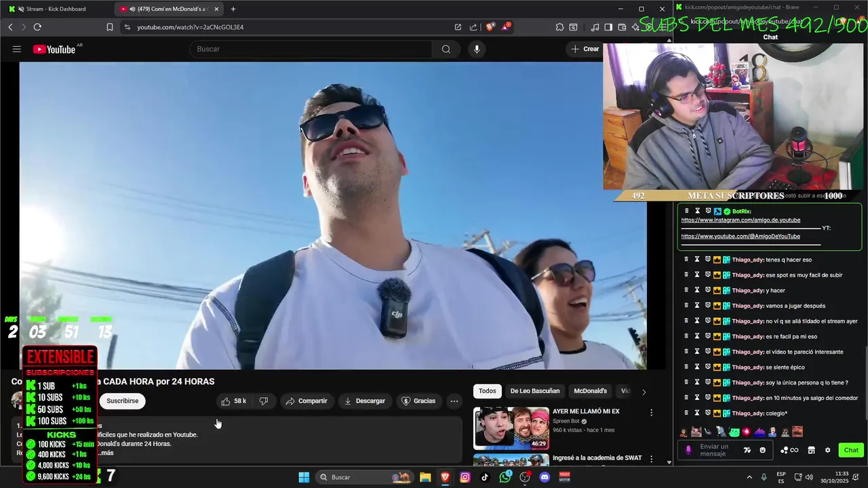Select the Todos filter chip

pyautogui.click(x=488, y=391)
